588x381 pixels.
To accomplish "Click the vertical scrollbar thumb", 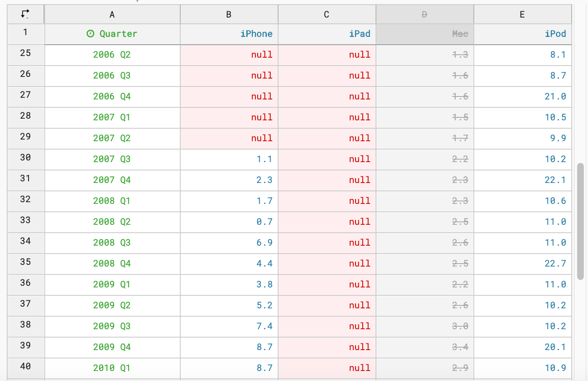I will [580, 221].
